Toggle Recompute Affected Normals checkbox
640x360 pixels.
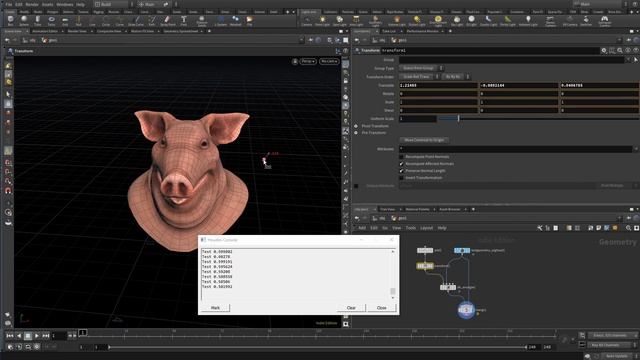tap(401, 164)
